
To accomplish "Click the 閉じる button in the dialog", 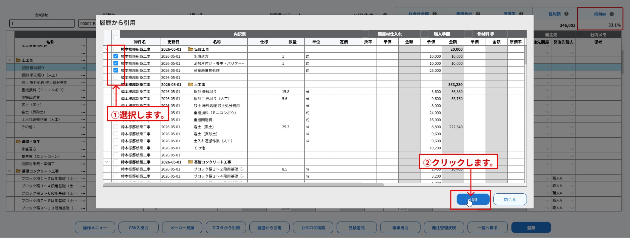I will coord(510,199).
